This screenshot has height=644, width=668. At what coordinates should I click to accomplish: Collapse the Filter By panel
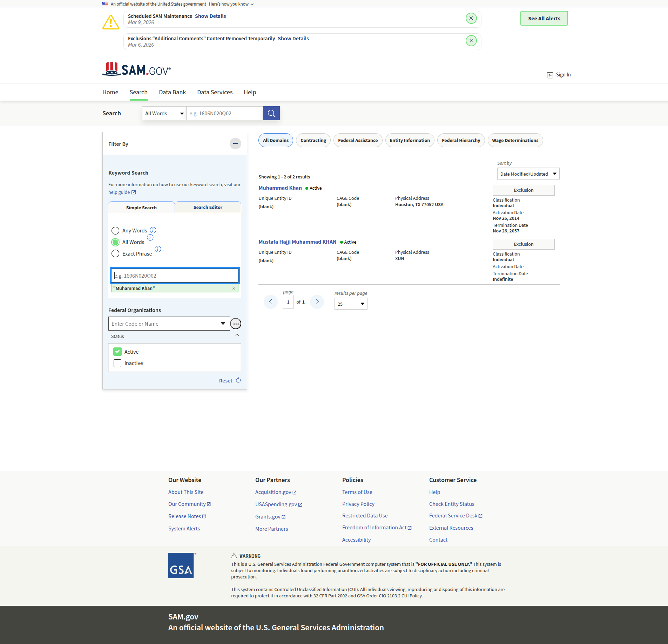pos(235,144)
